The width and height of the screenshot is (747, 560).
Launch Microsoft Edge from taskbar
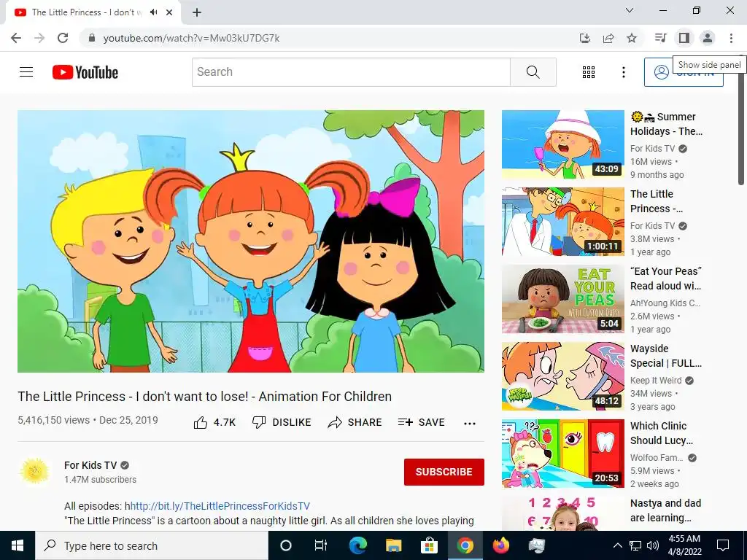click(x=357, y=545)
